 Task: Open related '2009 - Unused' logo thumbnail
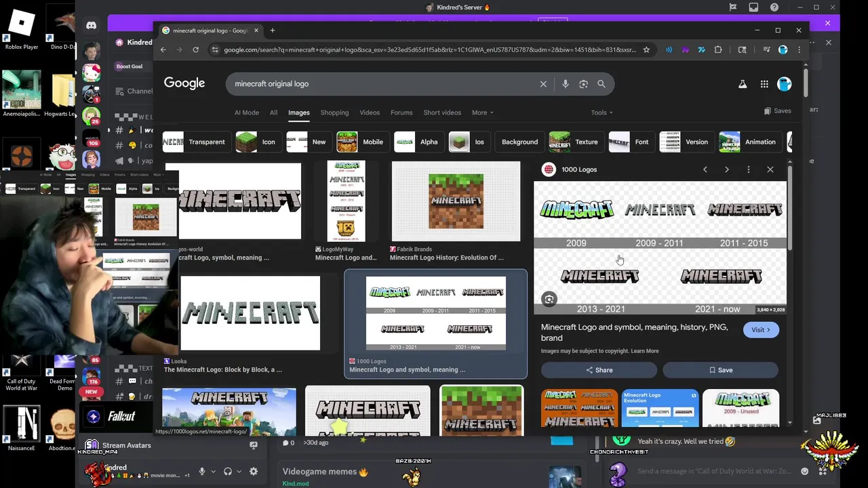[741, 408]
